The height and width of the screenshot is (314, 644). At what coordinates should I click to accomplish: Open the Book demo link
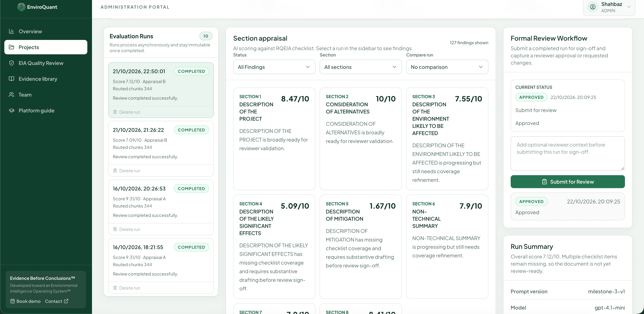25,301
